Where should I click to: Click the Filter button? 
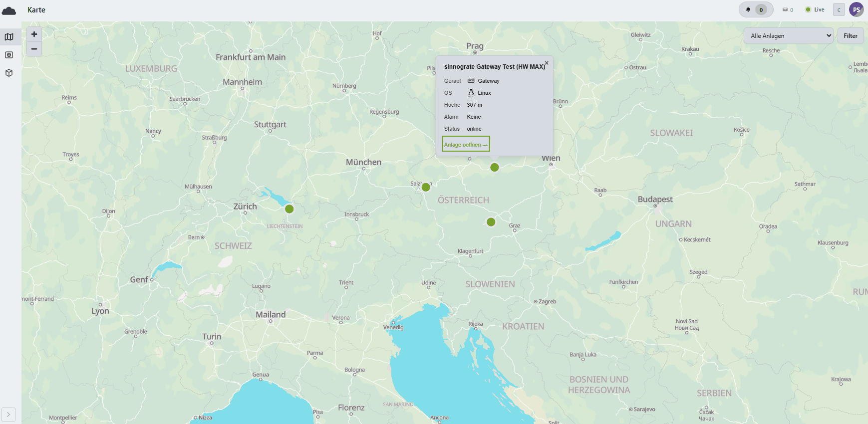coord(851,36)
